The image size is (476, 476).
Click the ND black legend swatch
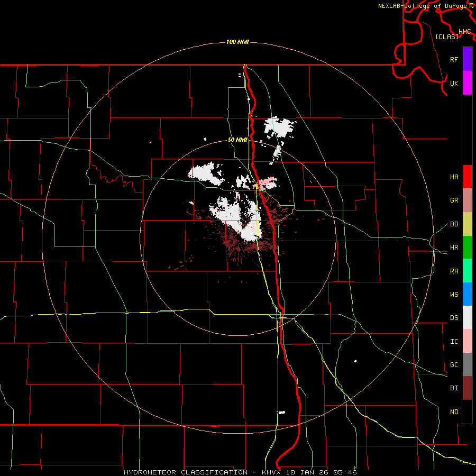tap(467, 411)
